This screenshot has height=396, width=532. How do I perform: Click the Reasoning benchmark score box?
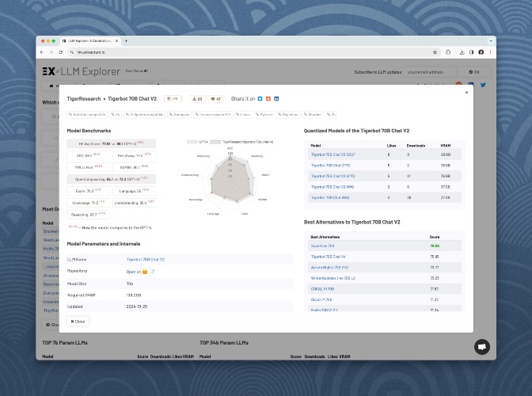click(88, 215)
